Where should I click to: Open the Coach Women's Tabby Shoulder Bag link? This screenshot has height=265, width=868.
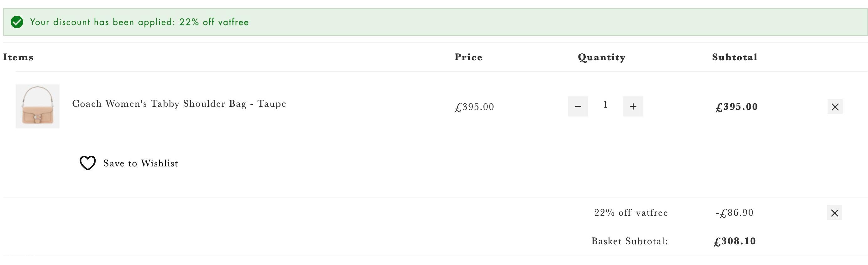(x=179, y=104)
